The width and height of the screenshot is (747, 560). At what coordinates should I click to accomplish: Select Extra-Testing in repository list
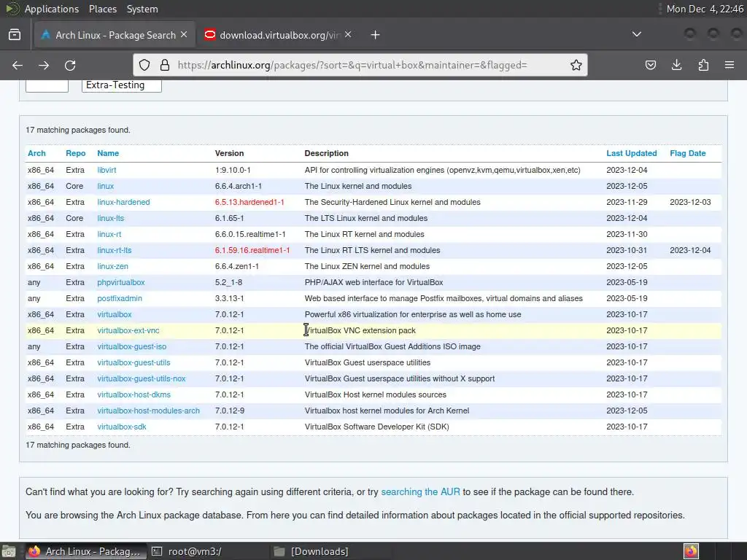115,85
